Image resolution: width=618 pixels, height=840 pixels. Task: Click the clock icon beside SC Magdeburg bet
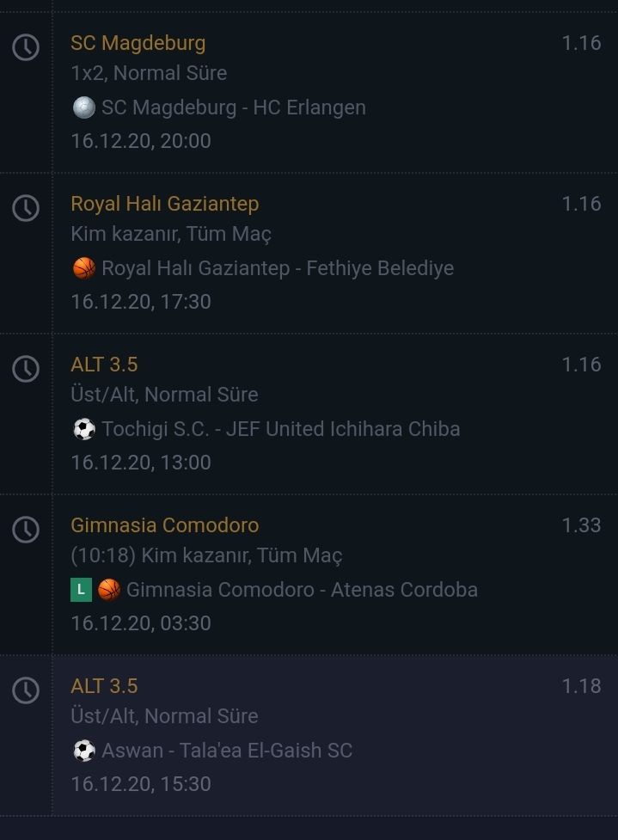point(26,47)
